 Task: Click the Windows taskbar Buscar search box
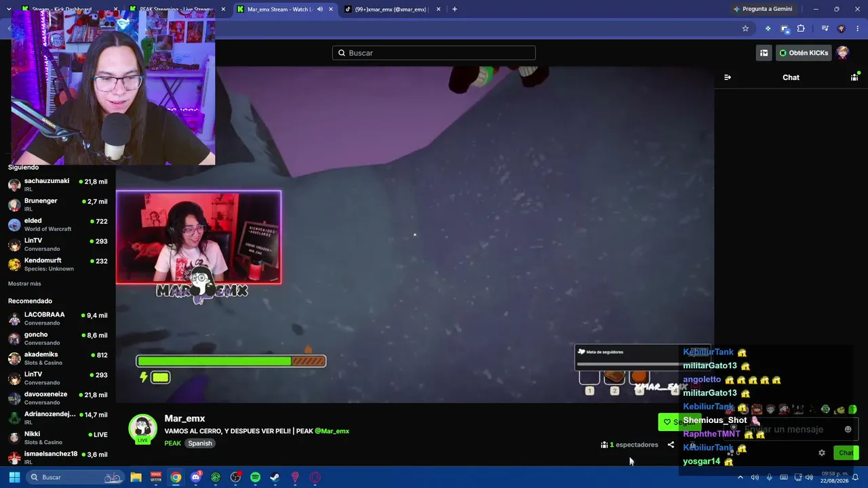75,477
